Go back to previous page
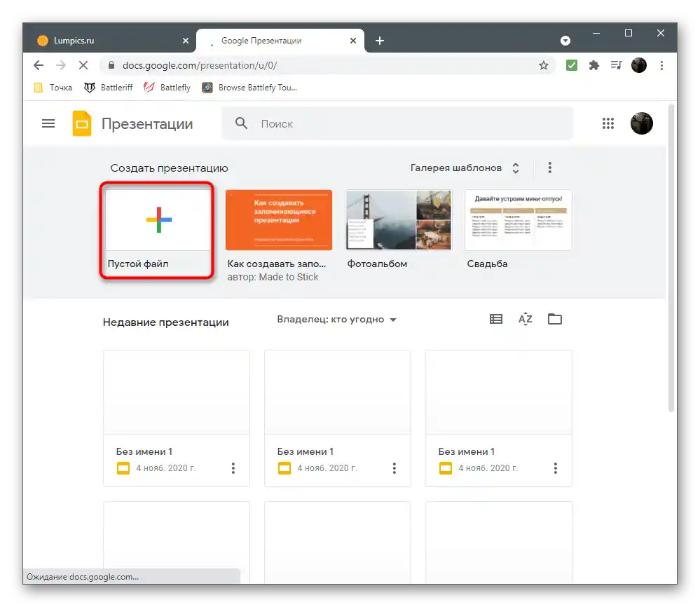Screen dimensions: 700x607 point(39,65)
